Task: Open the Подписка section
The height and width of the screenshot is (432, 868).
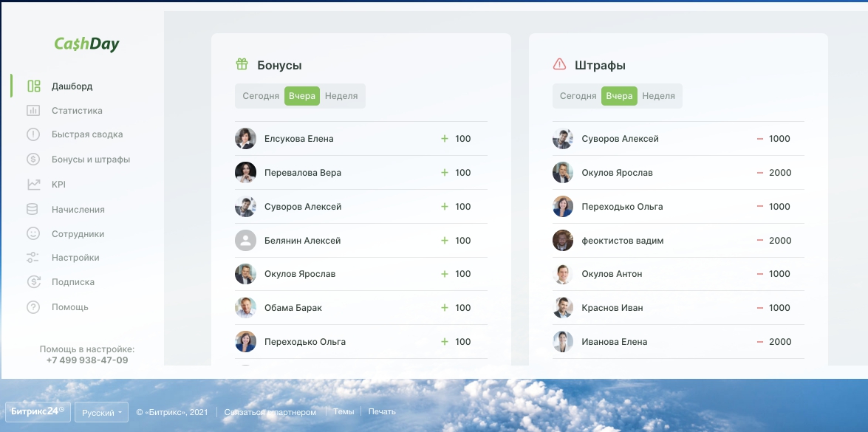Action: (x=73, y=282)
